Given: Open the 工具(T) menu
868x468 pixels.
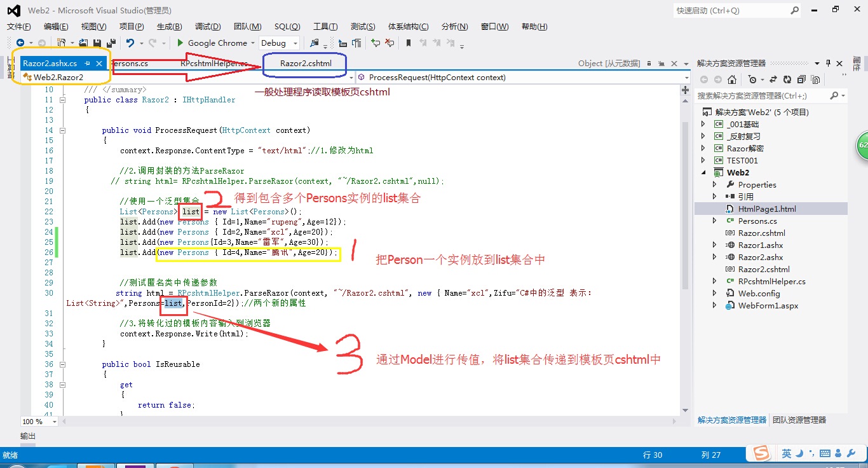Looking at the screenshot, I should pos(325,26).
